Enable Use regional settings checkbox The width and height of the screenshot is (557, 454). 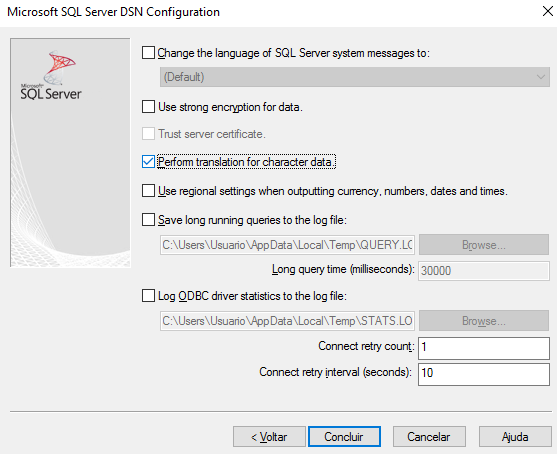(148, 190)
